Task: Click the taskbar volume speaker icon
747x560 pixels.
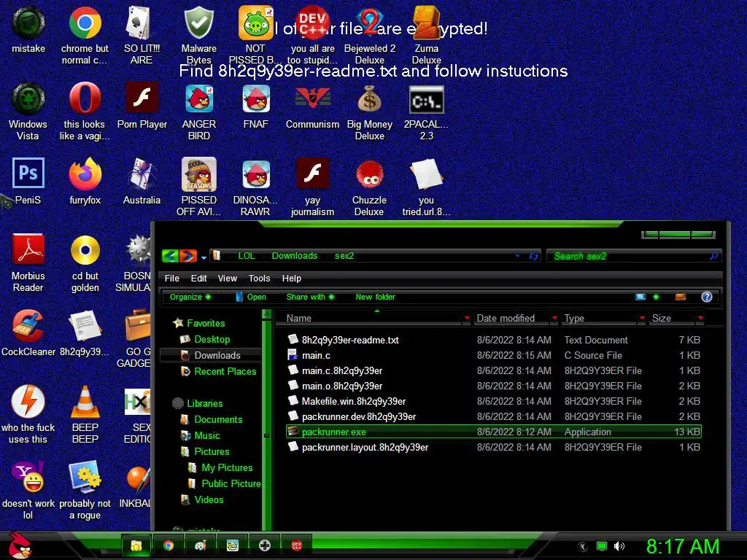Action: click(x=619, y=546)
